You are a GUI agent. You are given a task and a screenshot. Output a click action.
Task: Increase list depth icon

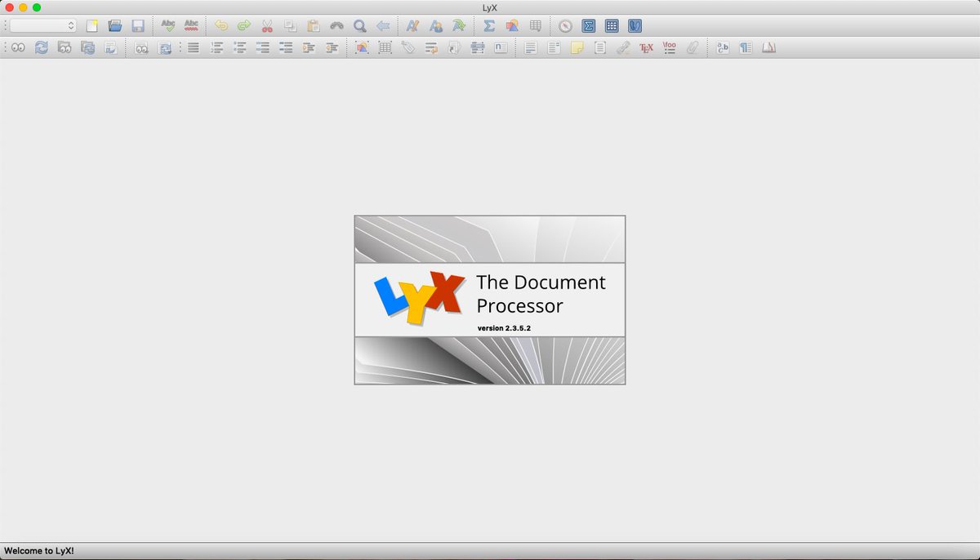tap(309, 48)
